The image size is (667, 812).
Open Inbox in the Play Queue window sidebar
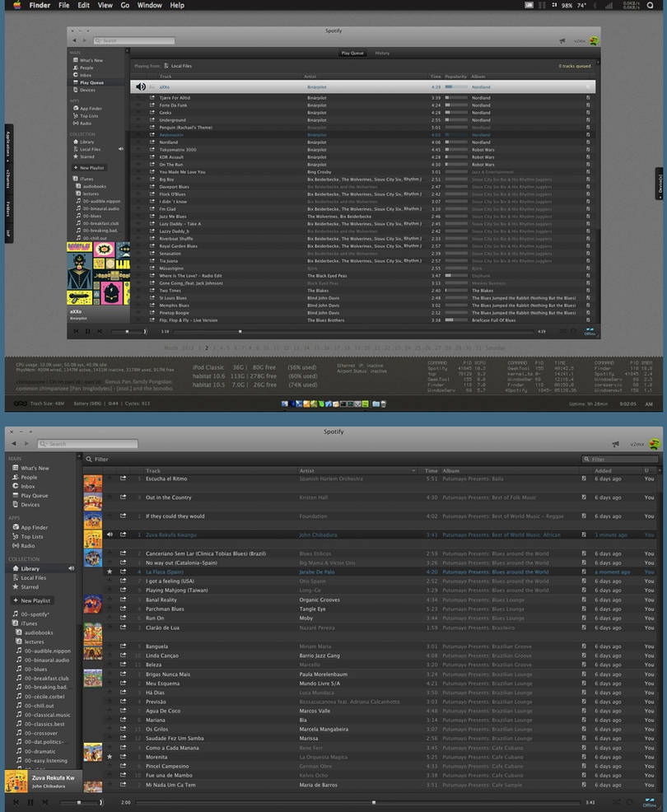[82, 75]
